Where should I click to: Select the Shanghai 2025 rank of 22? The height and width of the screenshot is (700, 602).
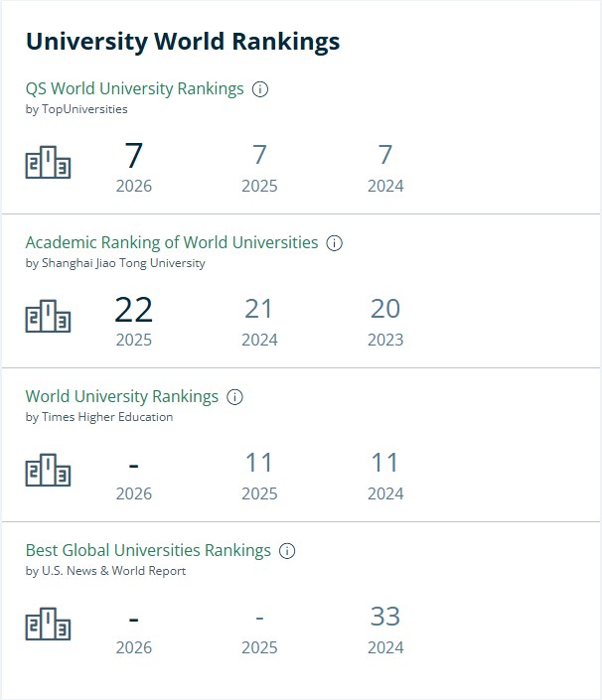[x=133, y=310]
